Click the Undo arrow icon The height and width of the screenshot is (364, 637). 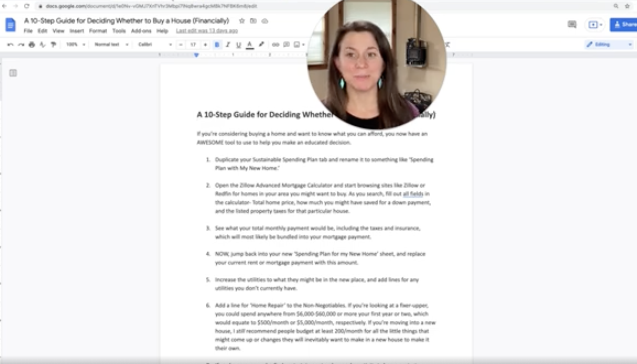click(x=10, y=45)
